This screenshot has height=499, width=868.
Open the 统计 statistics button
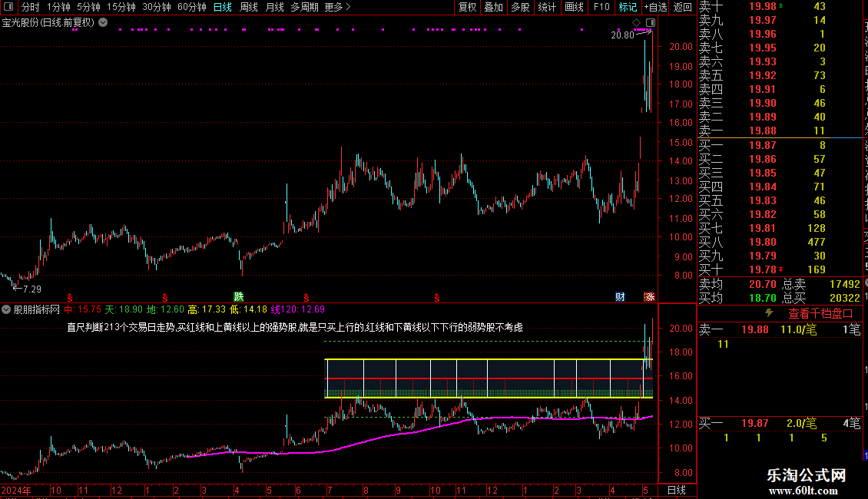[547, 7]
